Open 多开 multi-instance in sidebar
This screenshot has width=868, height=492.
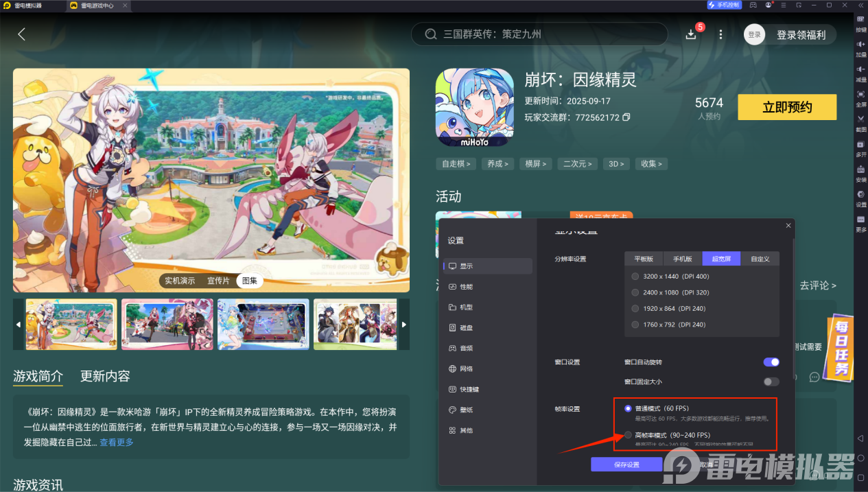860,148
